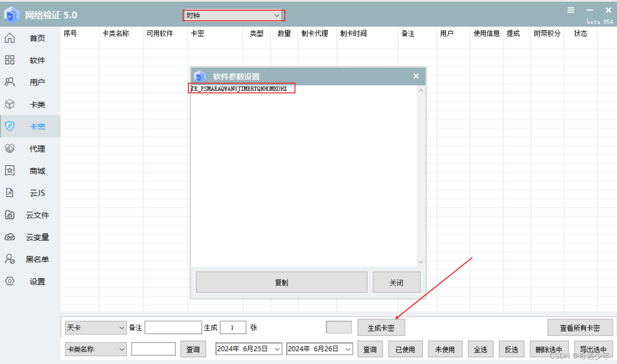The image size is (617, 364).
Task: Click the 查询 button after date range
Action: click(x=370, y=349)
